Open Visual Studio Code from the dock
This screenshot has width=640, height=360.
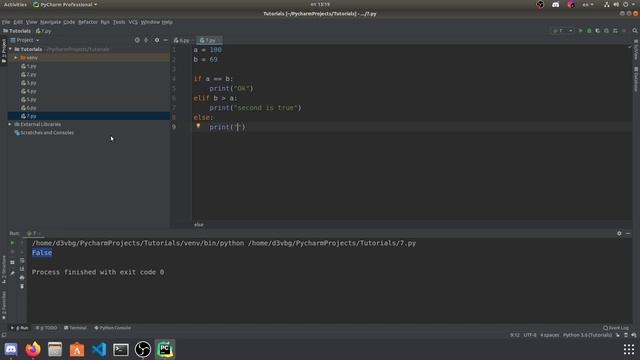click(x=99, y=349)
